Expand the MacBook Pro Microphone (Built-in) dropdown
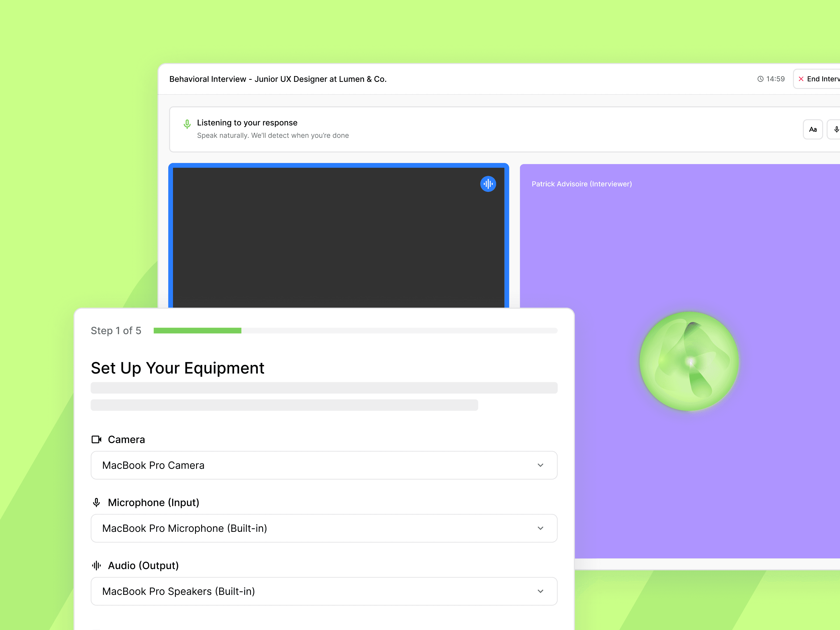The height and width of the screenshot is (630, 840). pyautogui.click(x=324, y=528)
